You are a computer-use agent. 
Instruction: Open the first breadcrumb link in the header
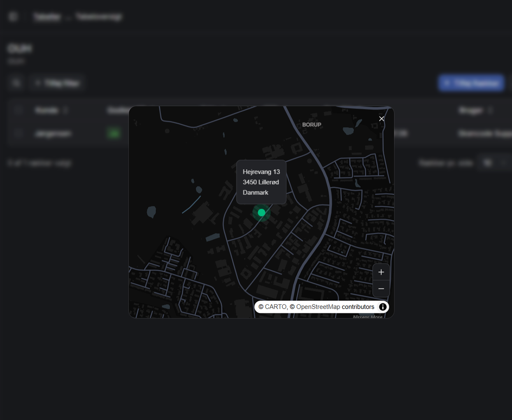(x=47, y=17)
